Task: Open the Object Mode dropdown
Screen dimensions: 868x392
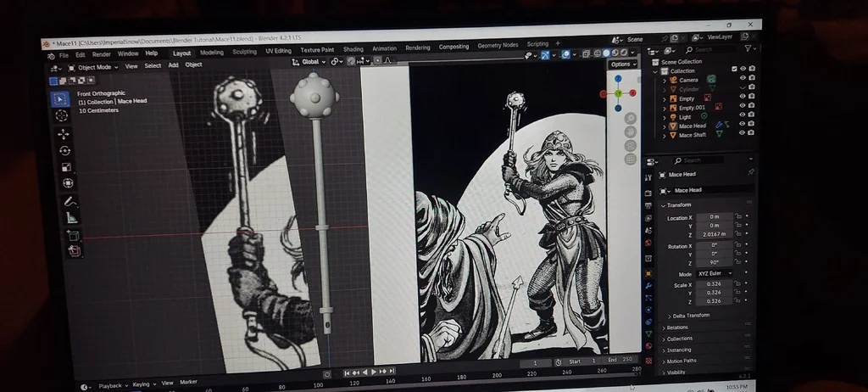Action: (x=95, y=66)
